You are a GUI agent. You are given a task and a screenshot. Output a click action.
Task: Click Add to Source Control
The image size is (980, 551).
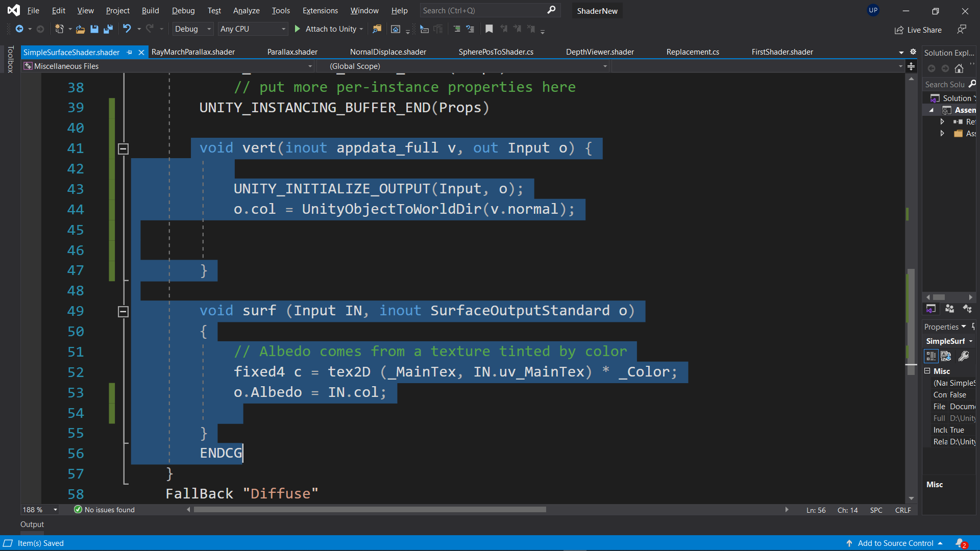896,543
